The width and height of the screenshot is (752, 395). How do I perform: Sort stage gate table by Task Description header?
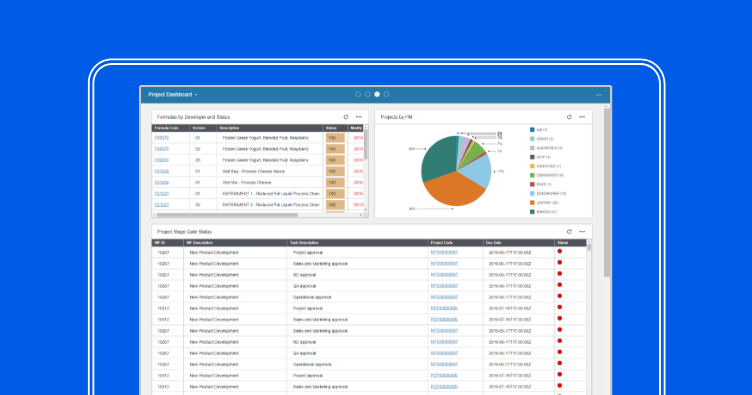pos(357,243)
